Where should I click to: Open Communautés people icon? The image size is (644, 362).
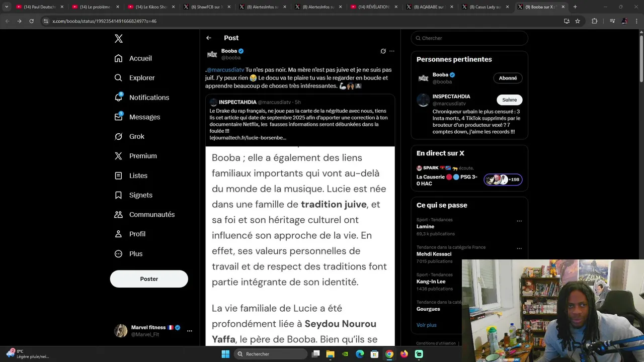118,215
